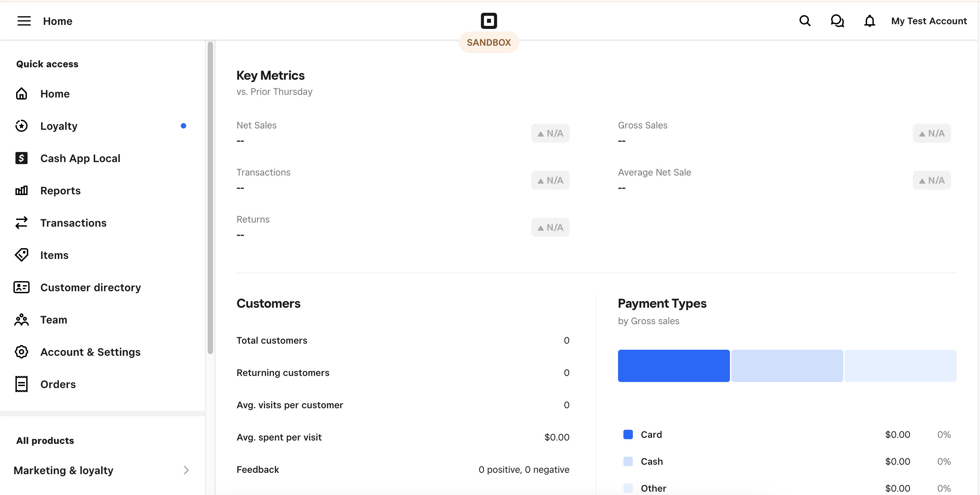Image resolution: width=980 pixels, height=495 pixels.
Task: Navigate to Orders section
Action: (58, 383)
